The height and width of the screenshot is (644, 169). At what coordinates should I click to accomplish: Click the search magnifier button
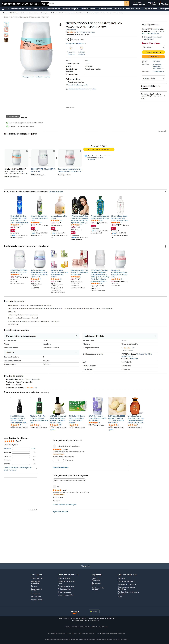127,3
